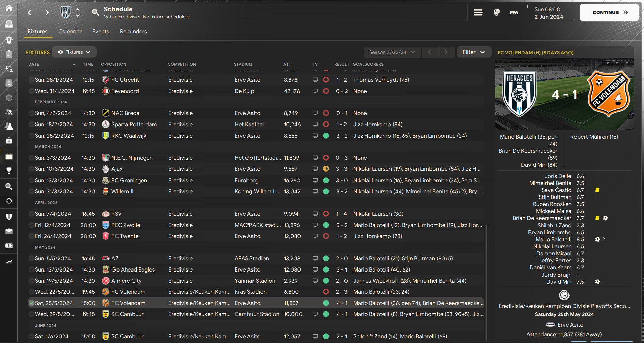Navigate back with the top-left back arrow

click(29, 12)
